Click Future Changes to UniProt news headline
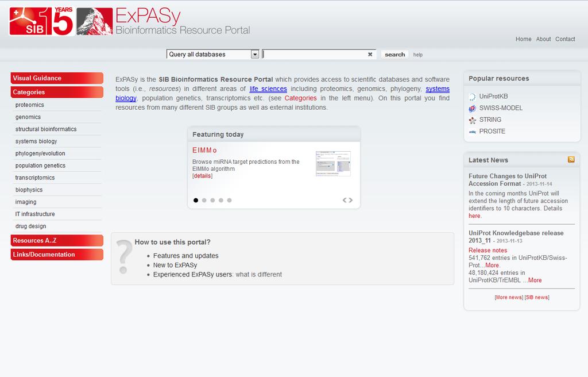588x377 pixels. point(508,180)
